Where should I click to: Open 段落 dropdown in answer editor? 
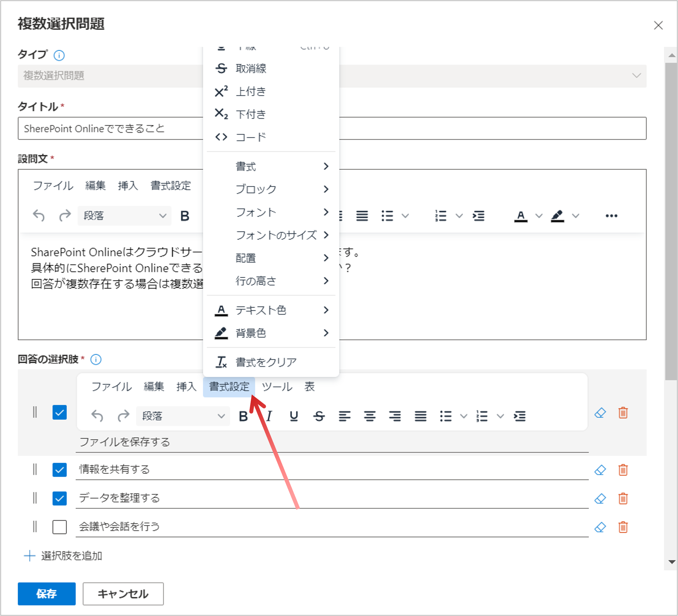(x=183, y=416)
